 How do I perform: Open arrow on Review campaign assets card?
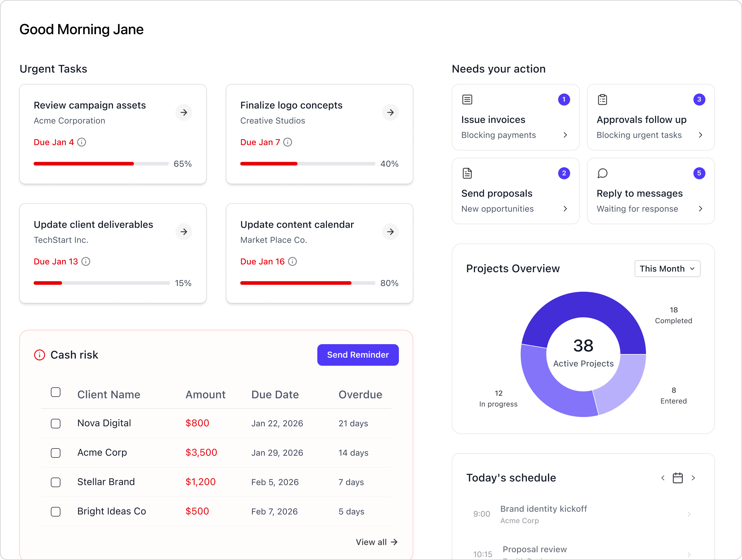[x=184, y=112]
